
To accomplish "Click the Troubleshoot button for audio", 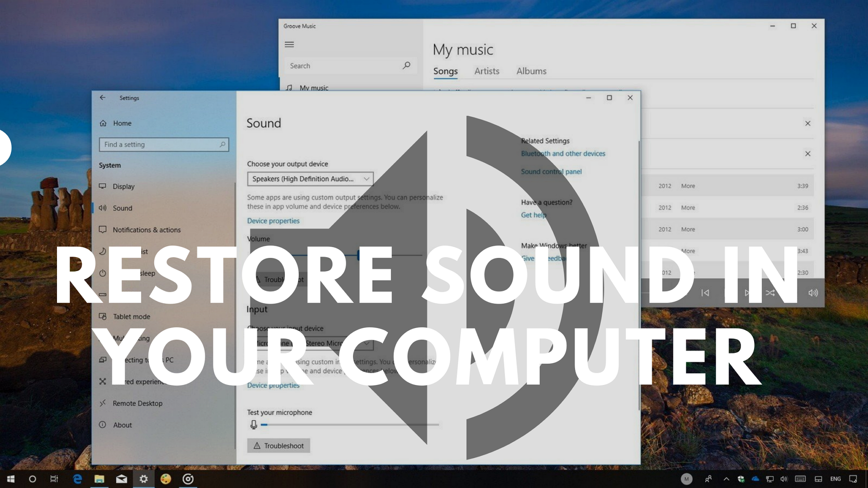I will 278,279.
